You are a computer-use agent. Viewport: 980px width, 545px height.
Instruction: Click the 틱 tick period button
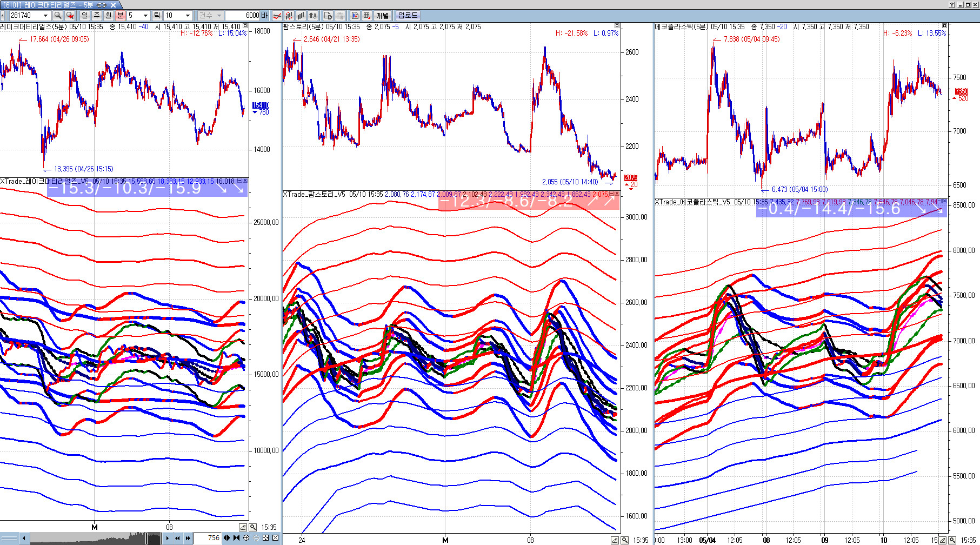coord(157,16)
